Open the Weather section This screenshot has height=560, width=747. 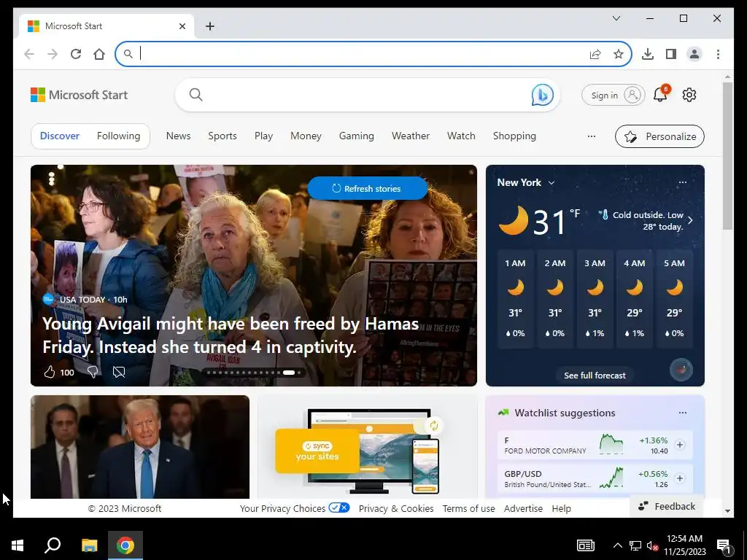(x=411, y=136)
